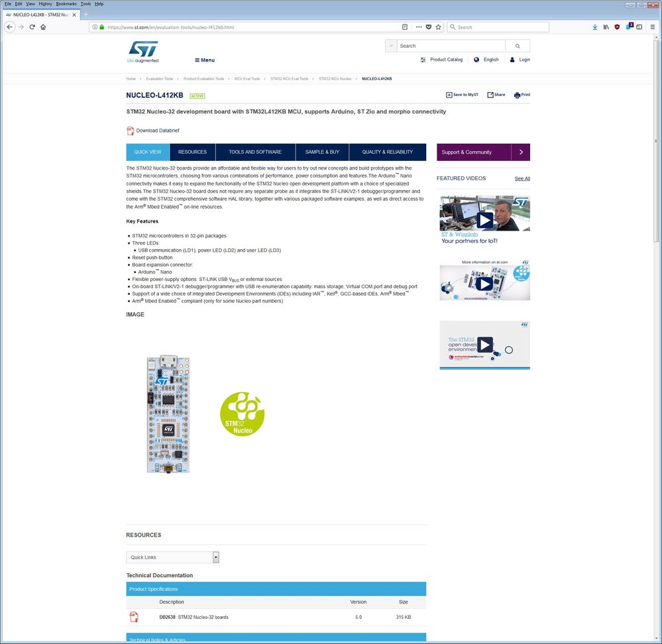662x644 pixels.
Task: Toggle reader view icon in address bar
Action: (x=404, y=27)
